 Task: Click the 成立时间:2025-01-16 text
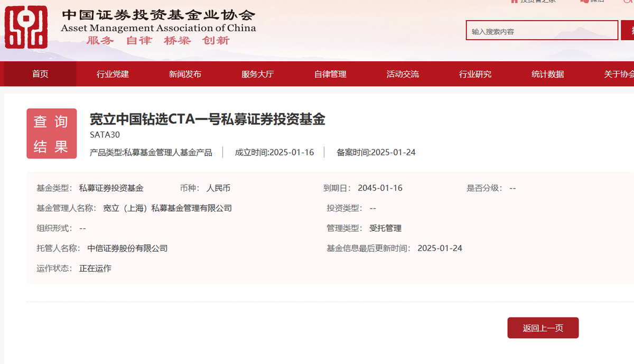click(274, 152)
